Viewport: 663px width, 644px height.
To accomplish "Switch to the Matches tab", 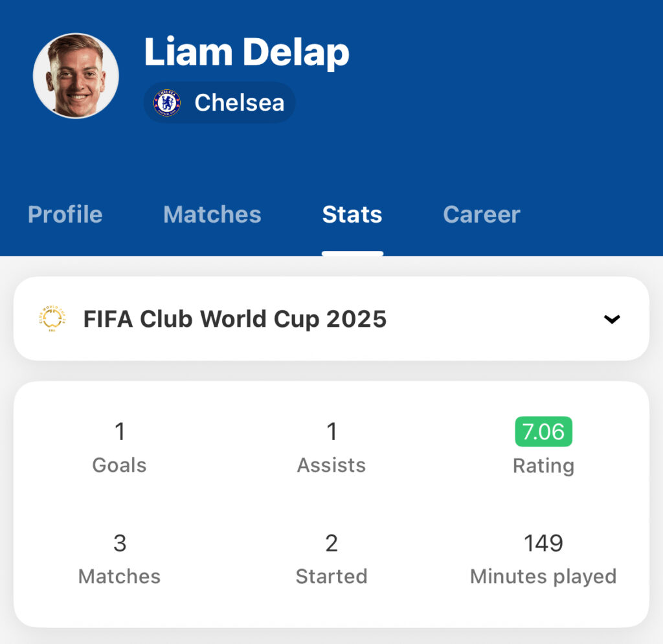I will 212,214.
